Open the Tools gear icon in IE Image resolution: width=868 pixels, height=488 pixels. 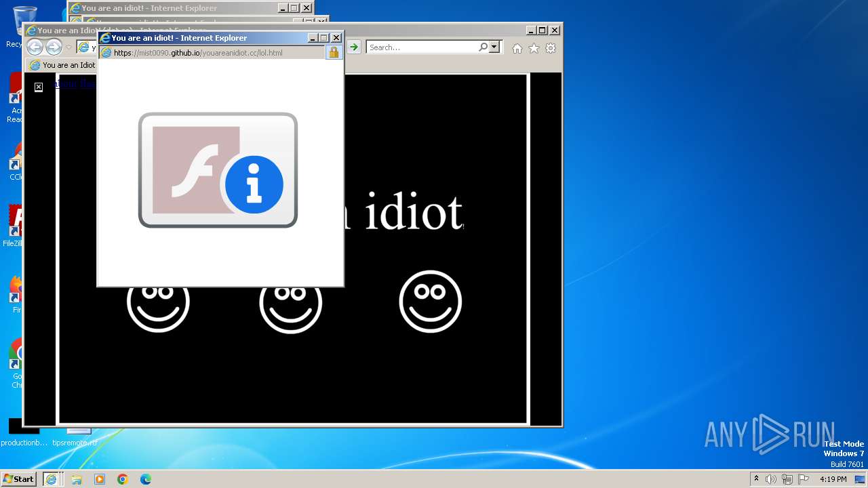tap(551, 48)
